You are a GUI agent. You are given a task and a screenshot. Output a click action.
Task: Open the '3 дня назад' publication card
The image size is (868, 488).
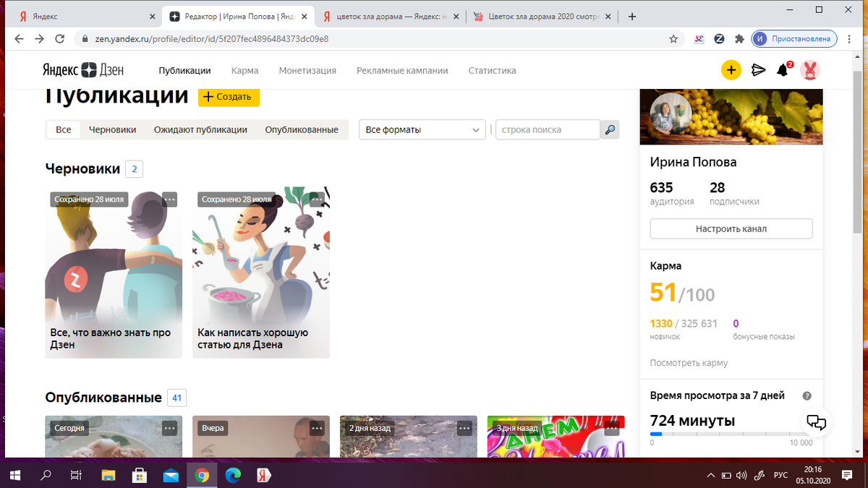click(556, 436)
